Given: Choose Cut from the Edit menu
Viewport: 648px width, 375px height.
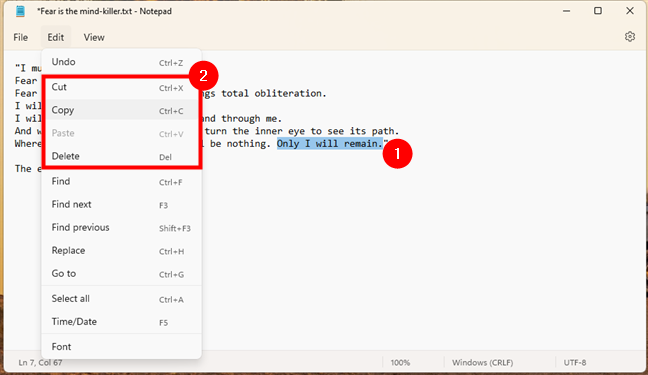Looking at the screenshot, I should (x=121, y=87).
